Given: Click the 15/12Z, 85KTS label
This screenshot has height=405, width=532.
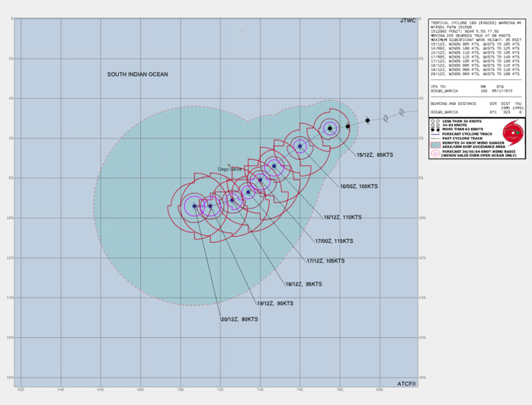Looking at the screenshot, I should click(x=375, y=155).
